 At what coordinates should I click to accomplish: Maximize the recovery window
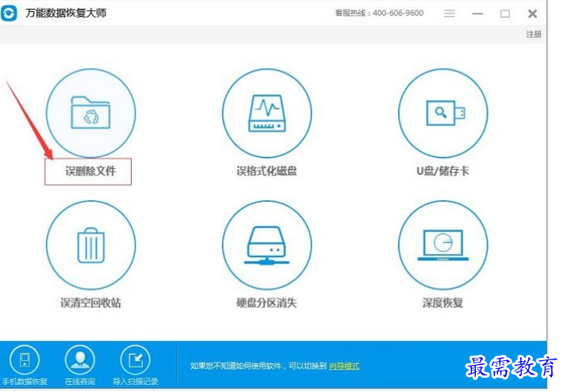[505, 14]
